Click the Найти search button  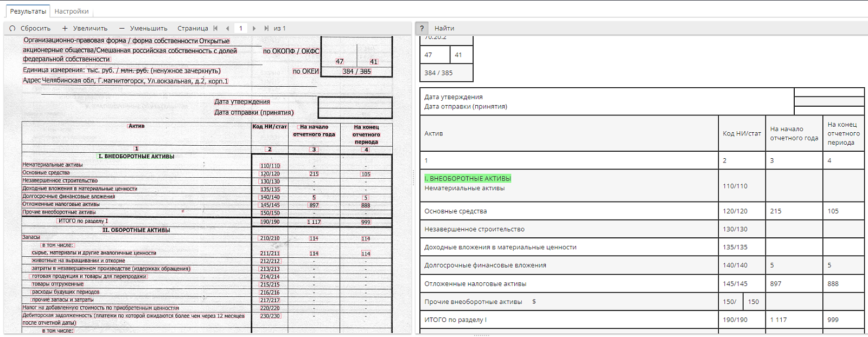444,28
